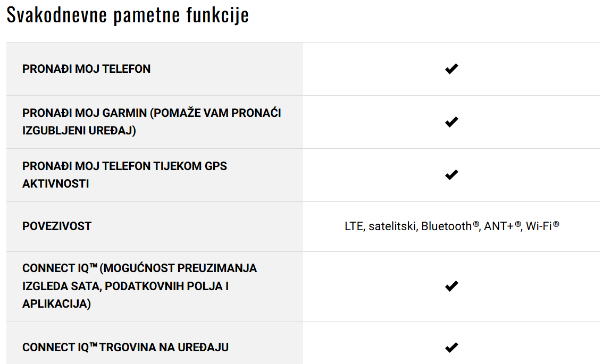The image size is (603, 364).
Task: Click the Povezivost row label
Action: pos(57,226)
